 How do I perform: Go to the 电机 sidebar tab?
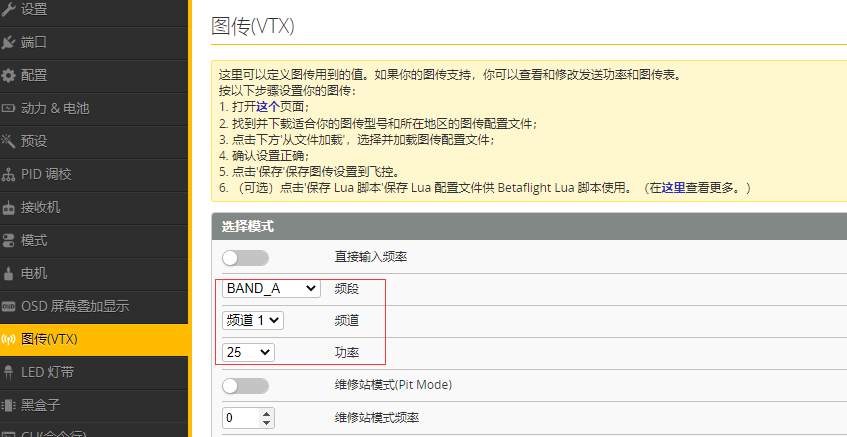tap(34, 273)
